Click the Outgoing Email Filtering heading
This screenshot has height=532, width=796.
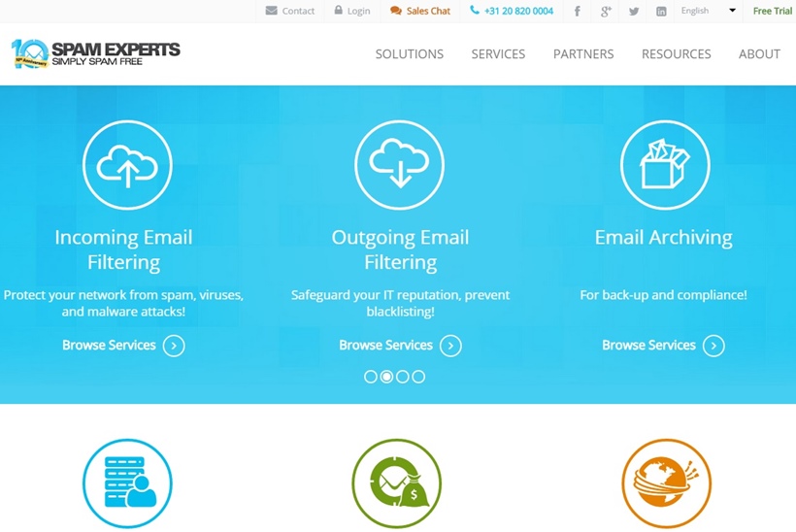(x=401, y=249)
